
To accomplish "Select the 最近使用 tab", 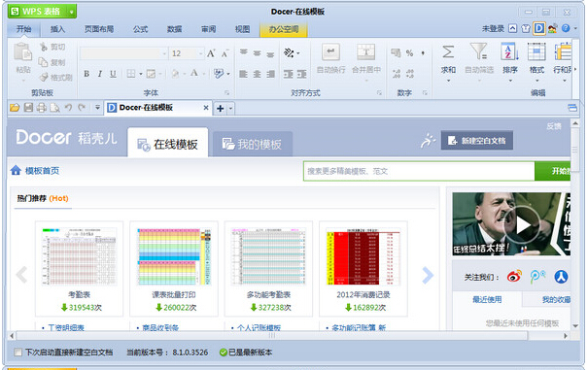I will 487,299.
